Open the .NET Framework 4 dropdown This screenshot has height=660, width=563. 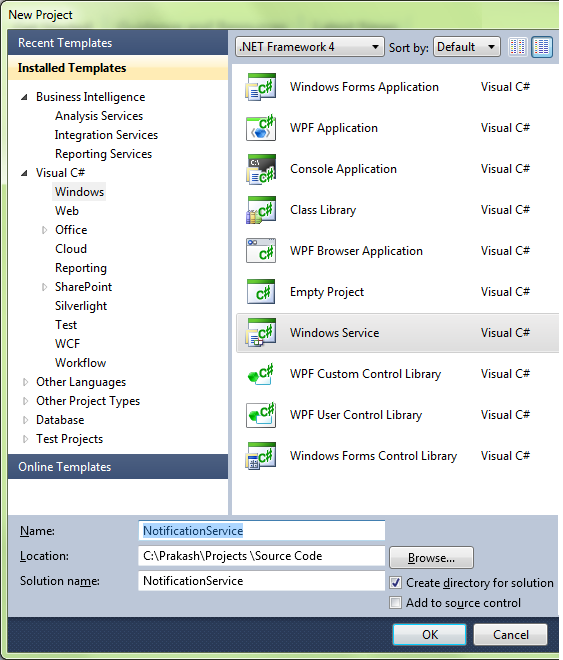click(x=310, y=47)
